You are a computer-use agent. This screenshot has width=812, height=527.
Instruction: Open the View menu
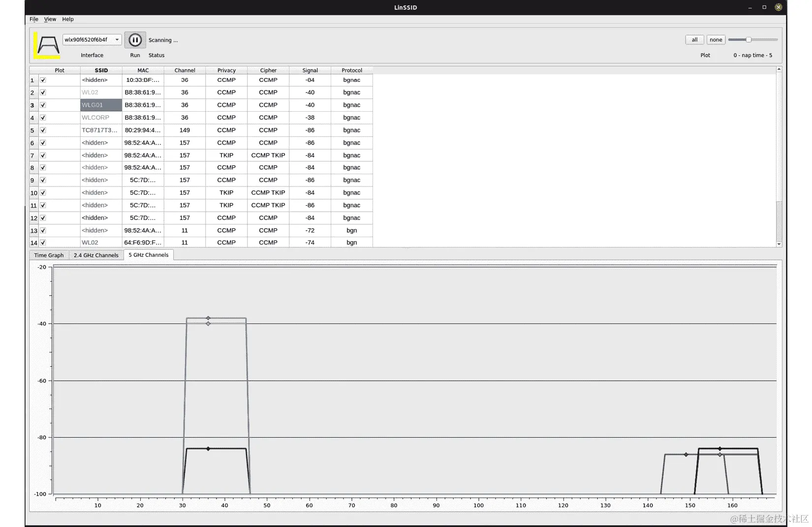click(x=50, y=19)
